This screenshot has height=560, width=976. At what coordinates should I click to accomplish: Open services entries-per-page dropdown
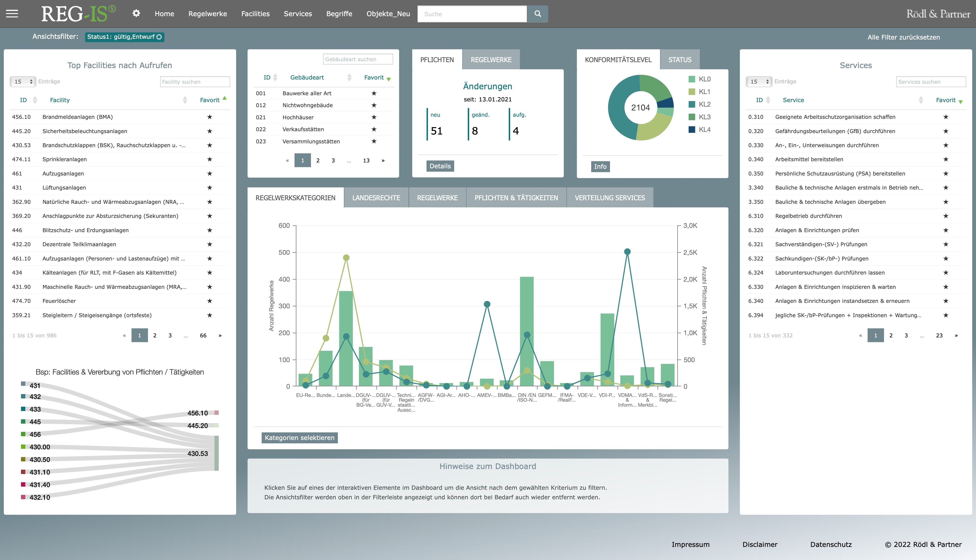point(759,81)
